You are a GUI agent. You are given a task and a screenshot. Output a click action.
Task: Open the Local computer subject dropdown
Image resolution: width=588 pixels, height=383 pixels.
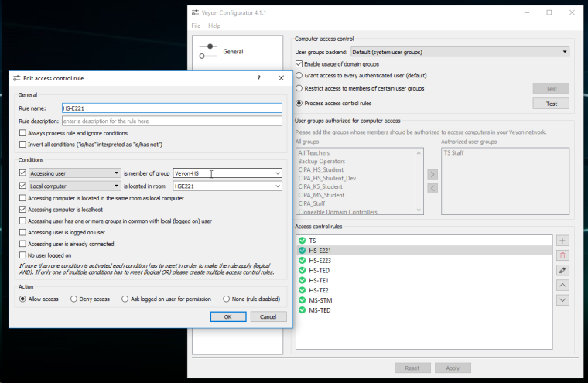(75, 186)
